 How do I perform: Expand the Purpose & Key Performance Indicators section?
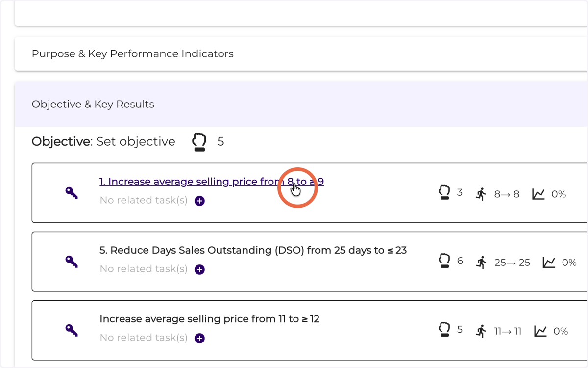click(301, 53)
